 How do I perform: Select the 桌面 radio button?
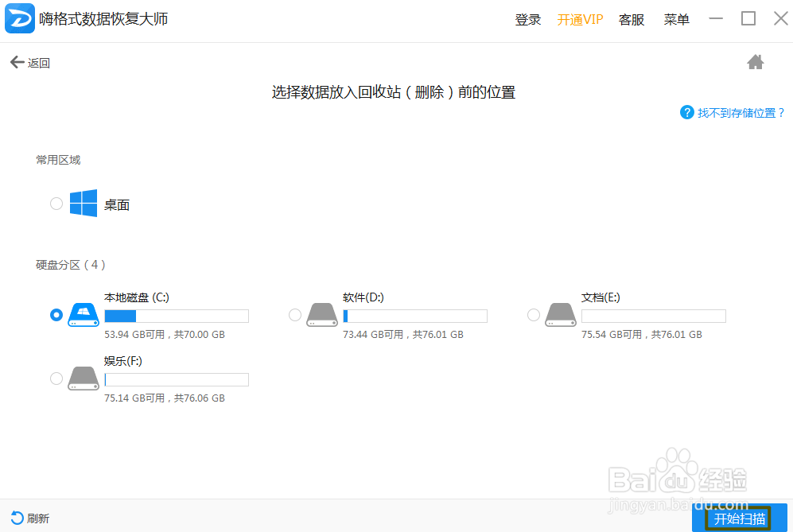coord(56,204)
